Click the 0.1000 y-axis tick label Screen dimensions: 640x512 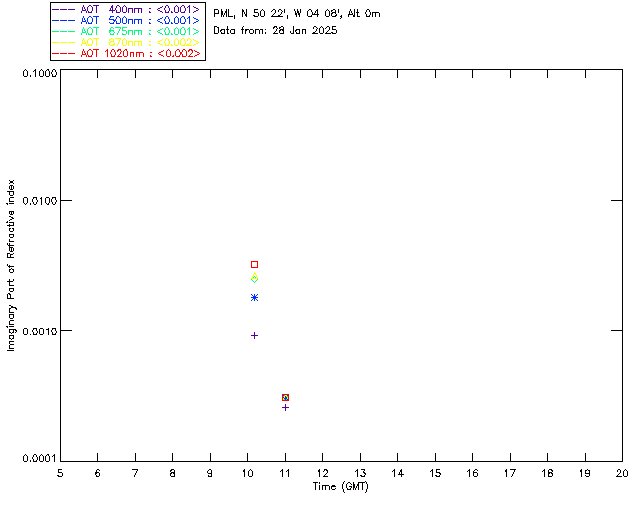click(x=39, y=73)
